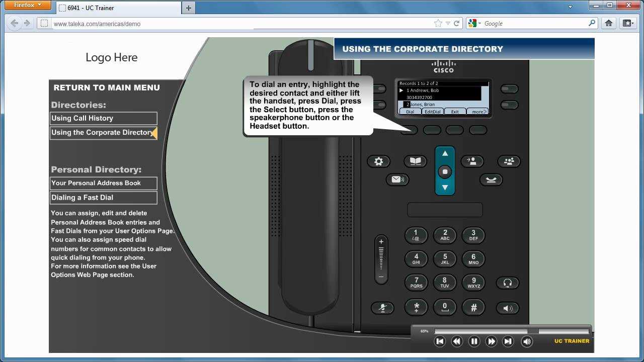
Task: Click the volume rocker plus sign
Action: coord(381,242)
